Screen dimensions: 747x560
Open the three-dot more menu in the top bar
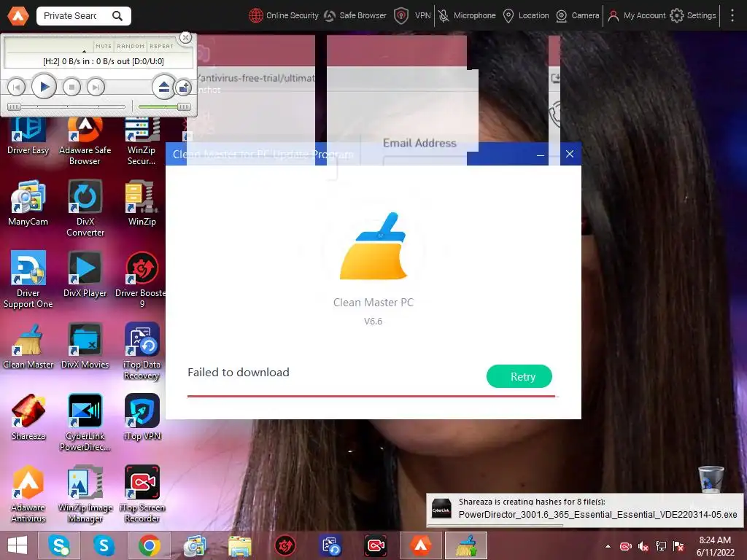pyautogui.click(x=732, y=16)
